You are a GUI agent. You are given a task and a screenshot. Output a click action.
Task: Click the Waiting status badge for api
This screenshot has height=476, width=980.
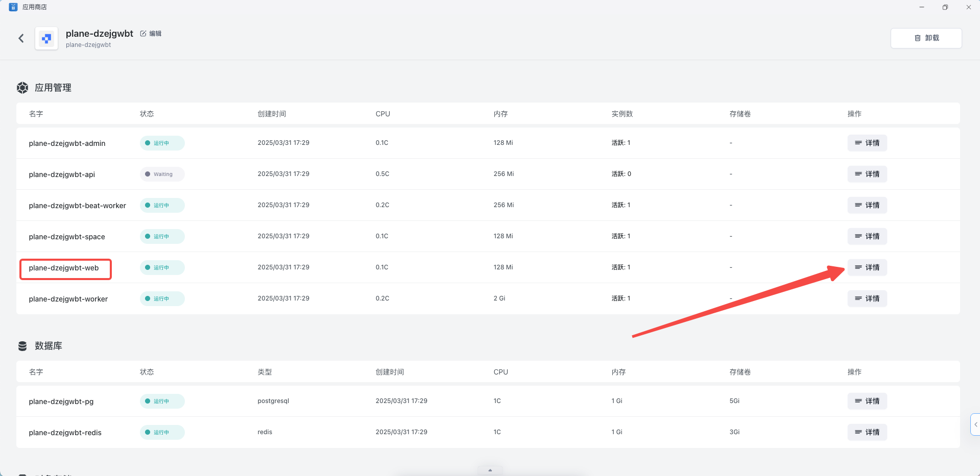(162, 174)
